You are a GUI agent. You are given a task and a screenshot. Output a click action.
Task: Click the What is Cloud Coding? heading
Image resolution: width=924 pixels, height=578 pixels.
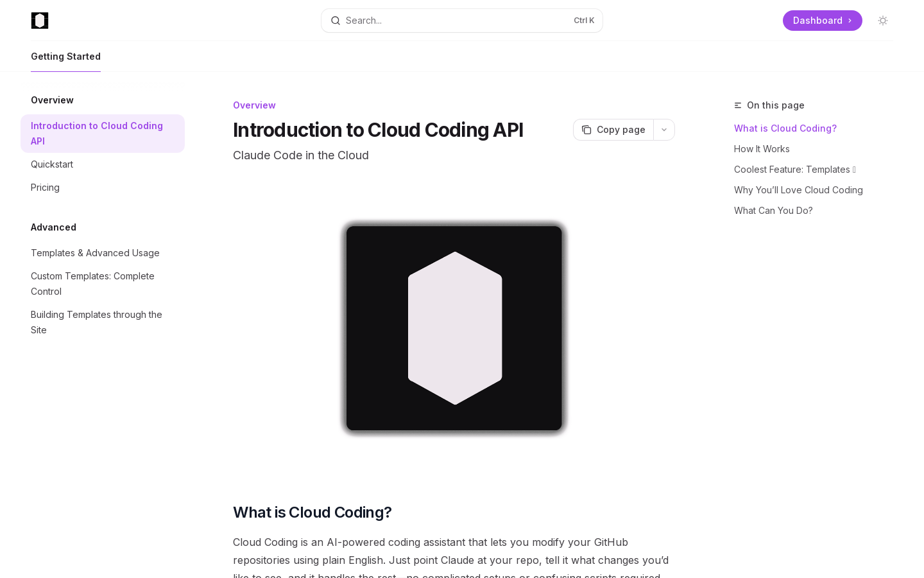pyautogui.click(x=312, y=512)
